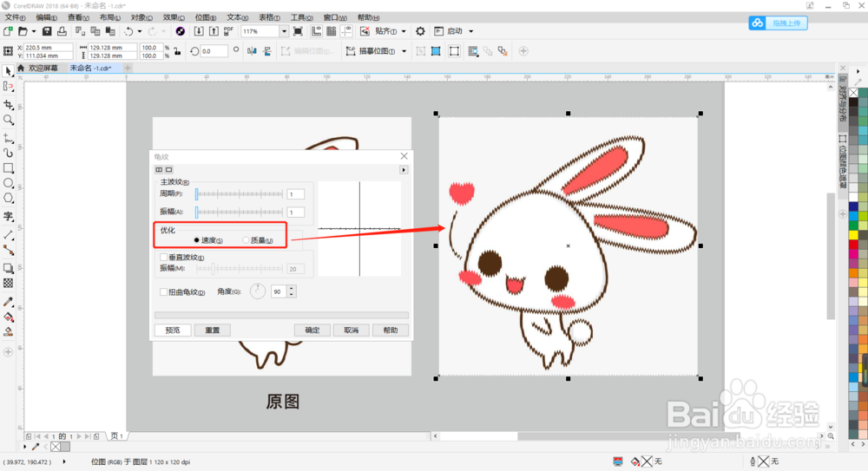Click the Save floppy disk icon

tap(47, 31)
